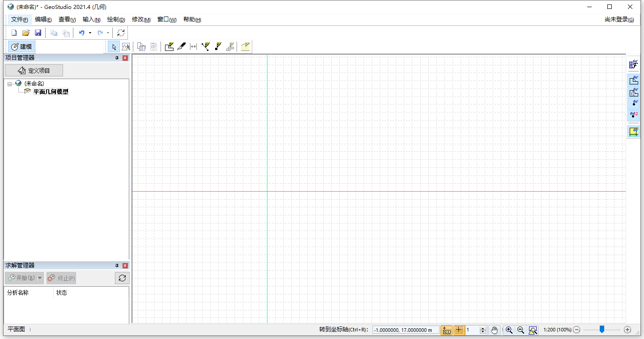The height and width of the screenshot is (339, 644).
Task: Select the single-point draw tool with yellow pencil
Action: pos(218,47)
